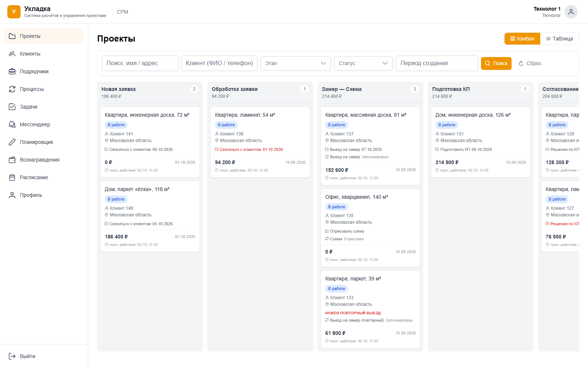Click the refresh-arrows icon next to Процессы
588x368 pixels.
pos(12,89)
